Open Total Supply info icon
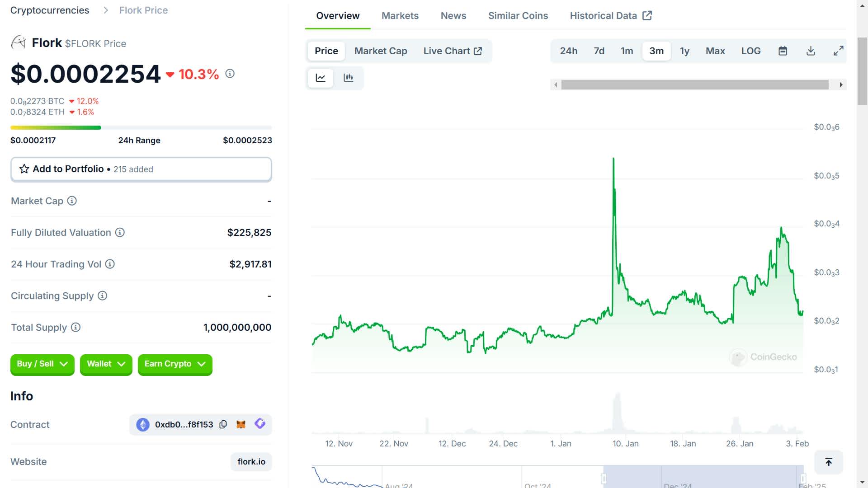The width and height of the screenshot is (868, 488). tap(76, 327)
